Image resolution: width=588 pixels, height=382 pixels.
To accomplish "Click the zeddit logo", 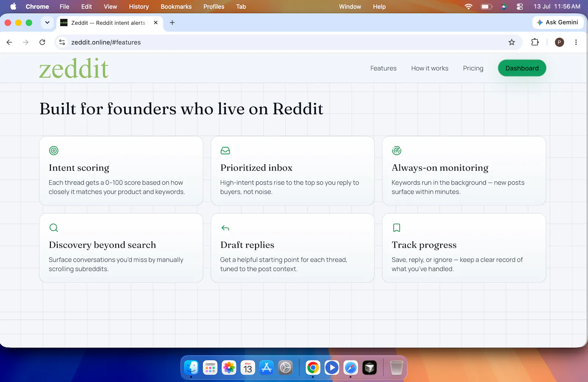I will click(x=74, y=68).
